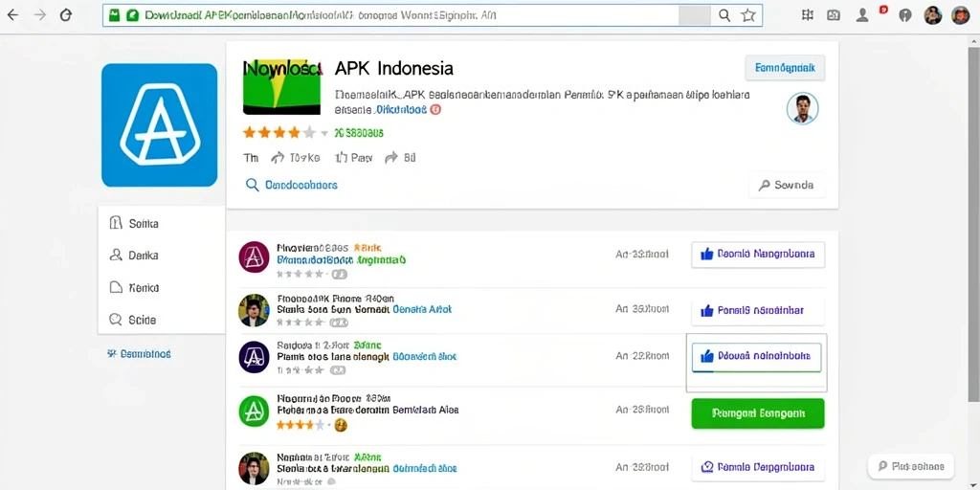The height and width of the screenshot is (490, 980).
Task: Open the person silhouette icon in browser toolbar
Action: click(862, 15)
